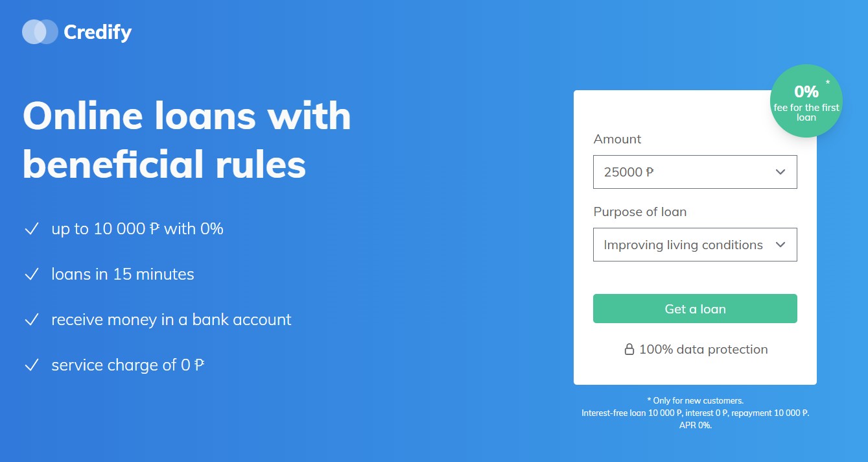Click the Purpose of loan label

[x=639, y=212]
